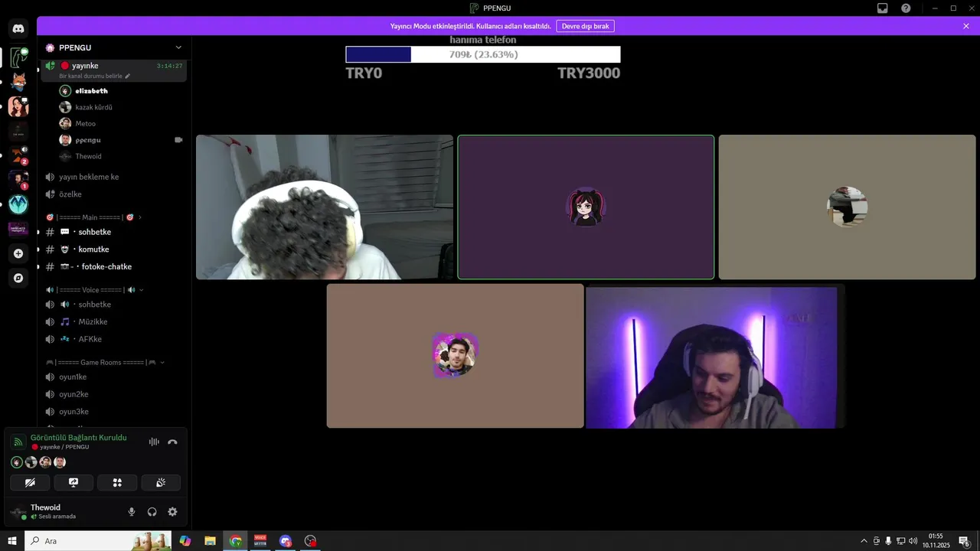The height and width of the screenshot is (551, 980).
Task: Focus the curly-haired webcam video tile
Action: coord(325,207)
